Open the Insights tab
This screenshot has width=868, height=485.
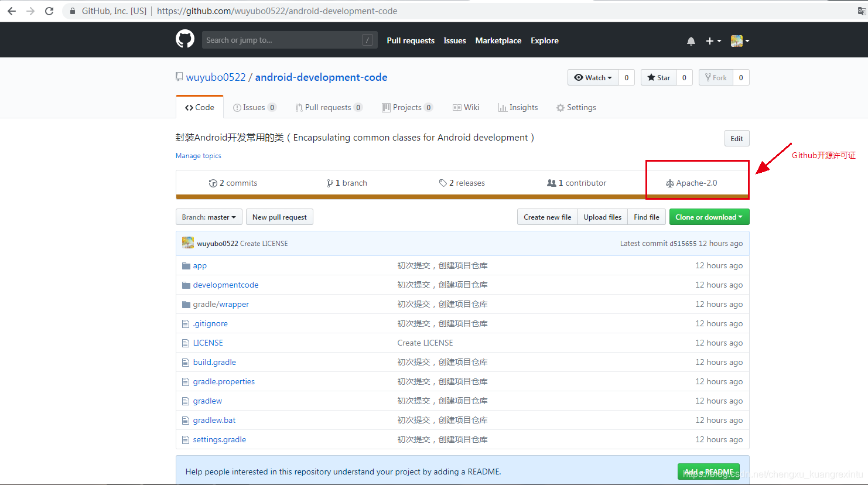(518, 107)
